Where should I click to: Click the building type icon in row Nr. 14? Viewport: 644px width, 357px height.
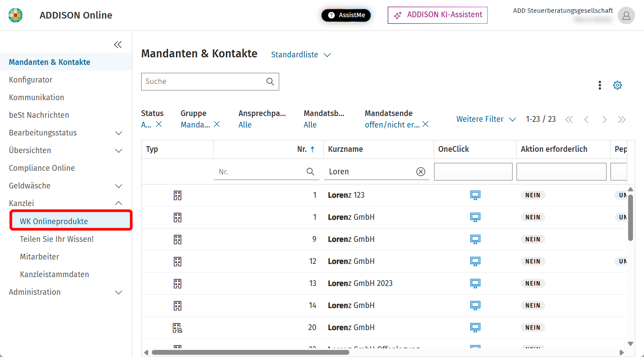pyautogui.click(x=177, y=305)
